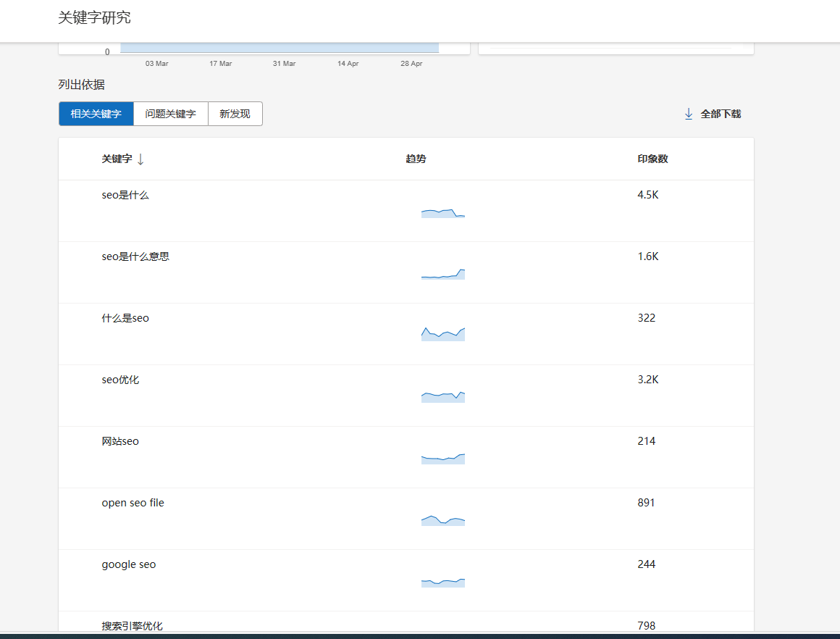Click the download arrow icon beside 全部下载
The image size is (840, 639).
[x=689, y=114]
